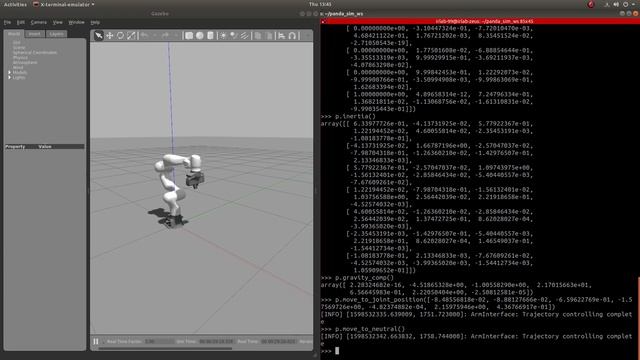The height and width of the screenshot is (360, 640).
Task: Click the redo arrow in Gazebo toolbar
Action: pyautogui.click(x=165, y=36)
